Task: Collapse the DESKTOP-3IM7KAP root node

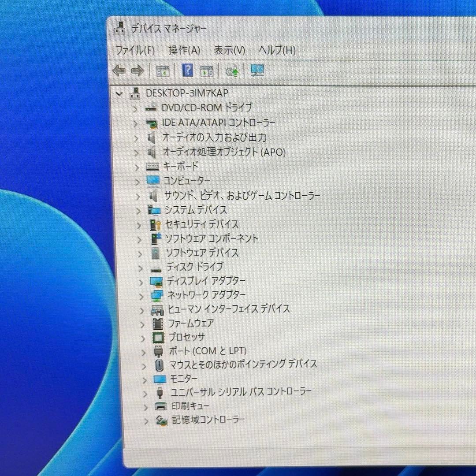Action: [x=119, y=93]
